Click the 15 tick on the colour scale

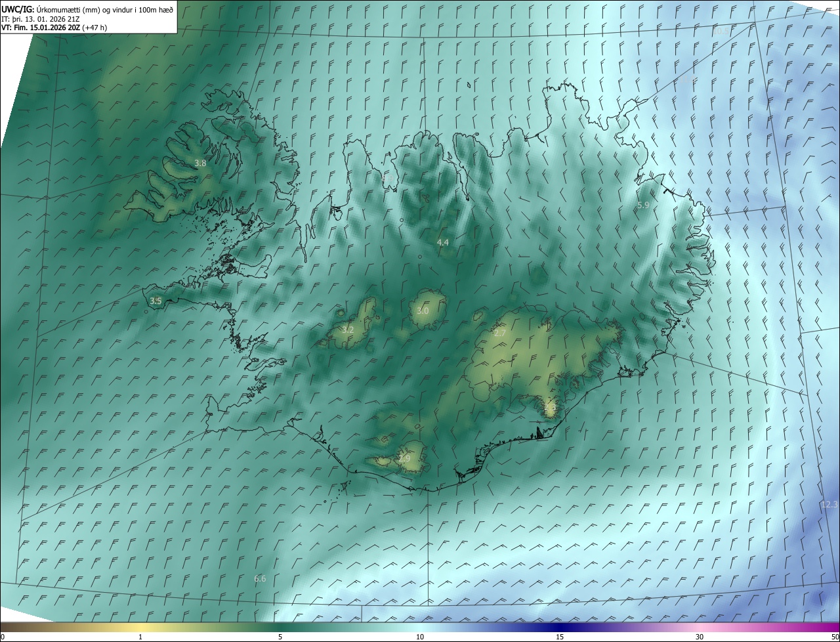pos(560,637)
